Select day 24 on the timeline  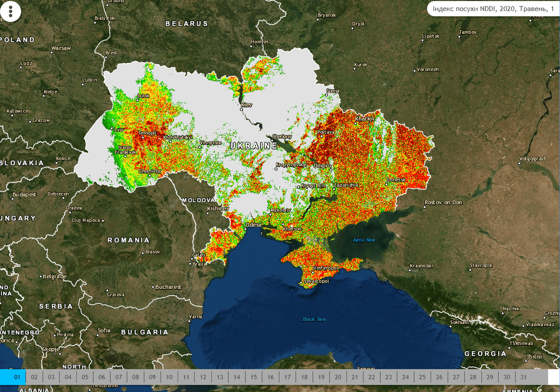(x=405, y=377)
